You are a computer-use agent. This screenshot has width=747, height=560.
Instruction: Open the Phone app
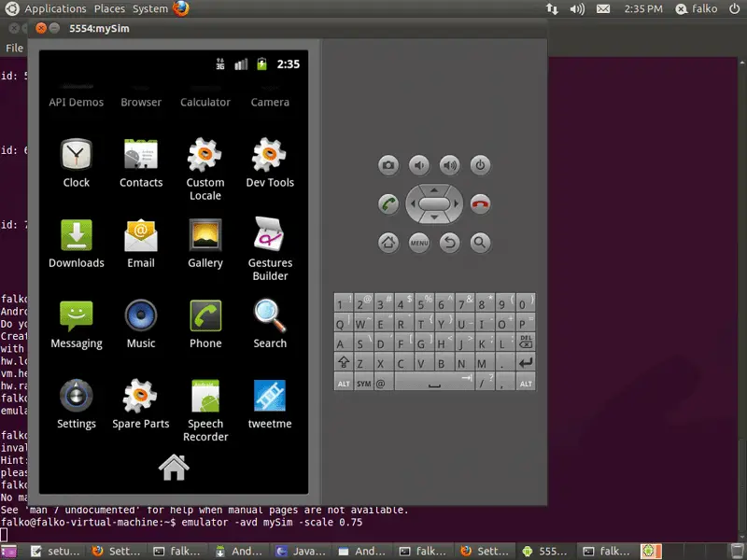coord(205,324)
